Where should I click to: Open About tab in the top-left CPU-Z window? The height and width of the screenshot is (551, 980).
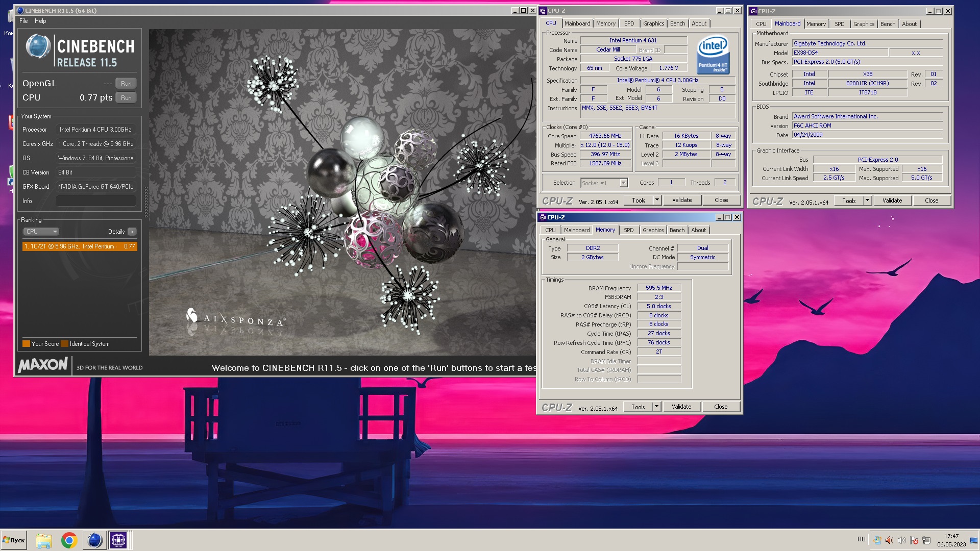[699, 23]
